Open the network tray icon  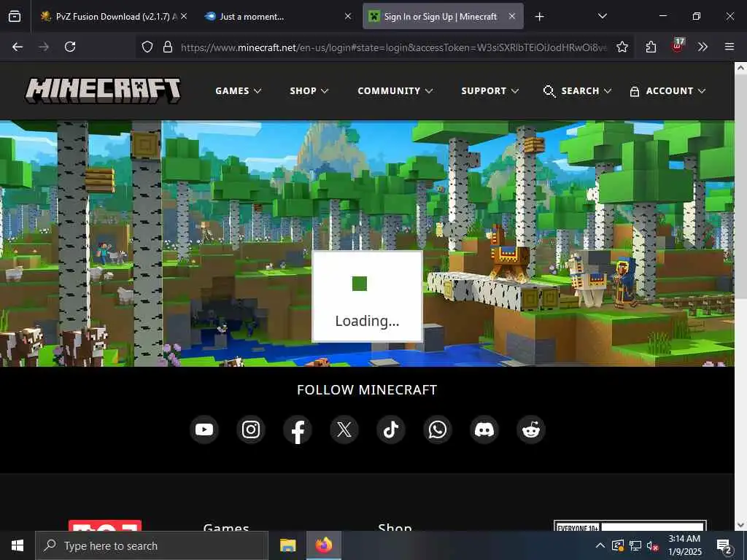point(635,545)
